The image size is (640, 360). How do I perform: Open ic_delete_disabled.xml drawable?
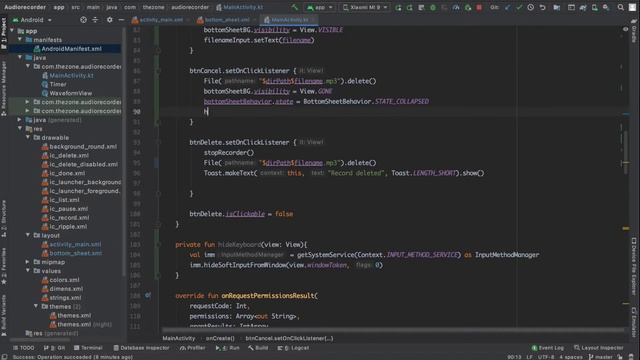[83, 164]
